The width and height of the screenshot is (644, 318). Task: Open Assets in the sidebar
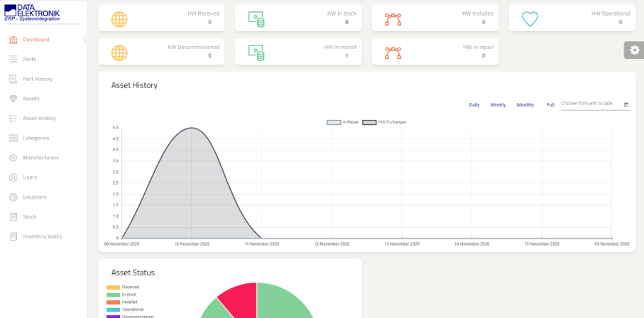pyautogui.click(x=31, y=99)
